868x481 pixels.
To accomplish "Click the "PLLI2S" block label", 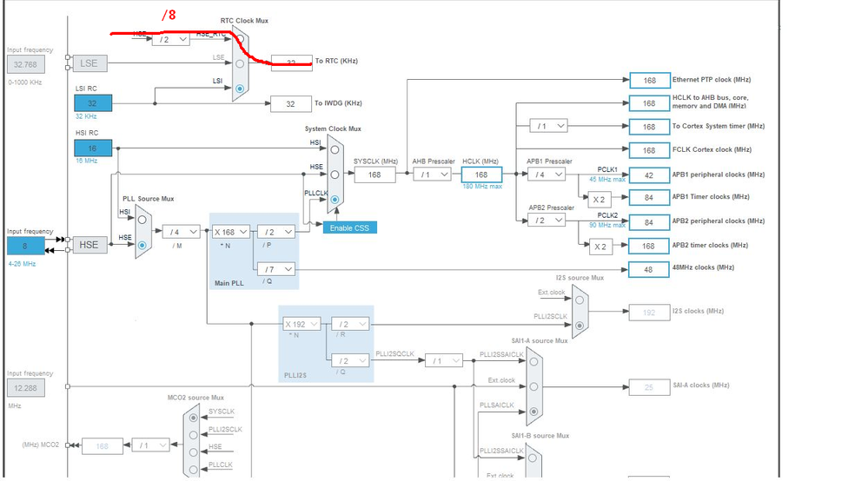I will pos(295,375).
